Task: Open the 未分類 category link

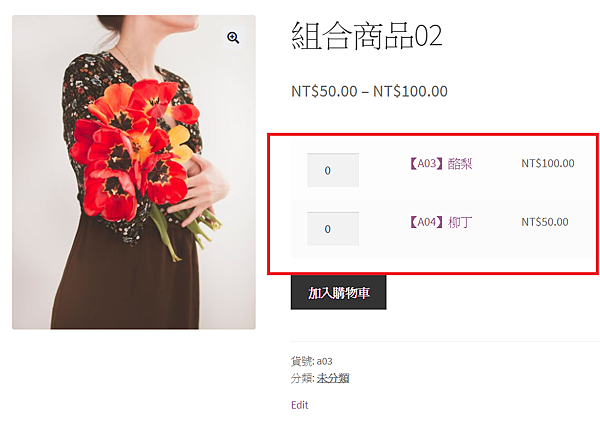Action: [333, 378]
